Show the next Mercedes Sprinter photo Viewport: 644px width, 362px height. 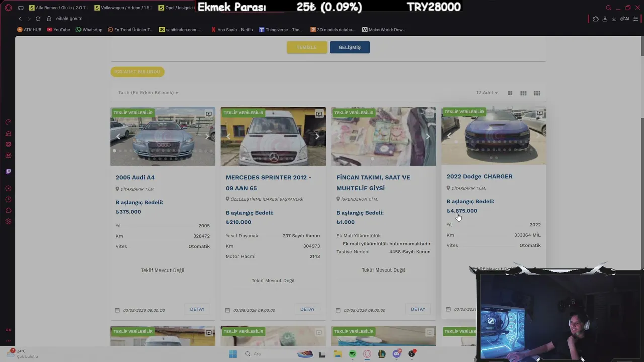317,136
